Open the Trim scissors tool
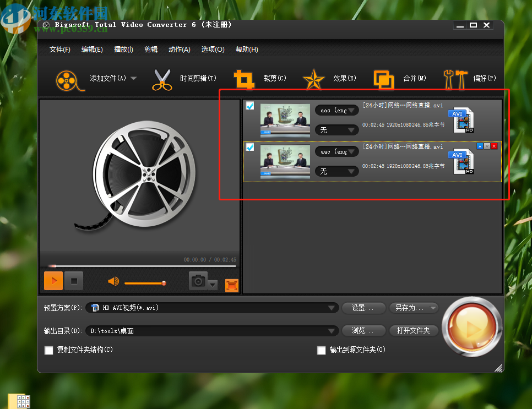This screenshot has width=532, height=409. click(162, 80)
